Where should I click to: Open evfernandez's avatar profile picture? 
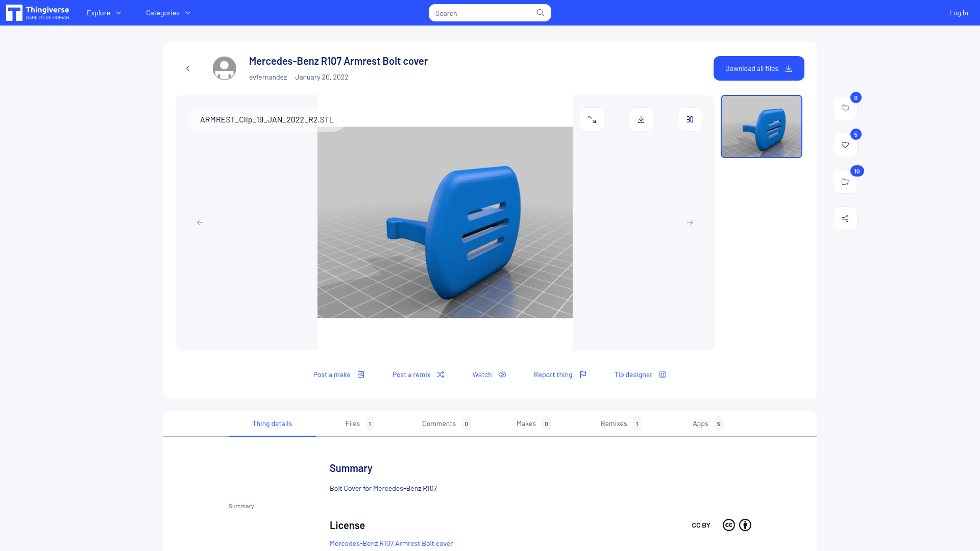[x=225, y=68]
